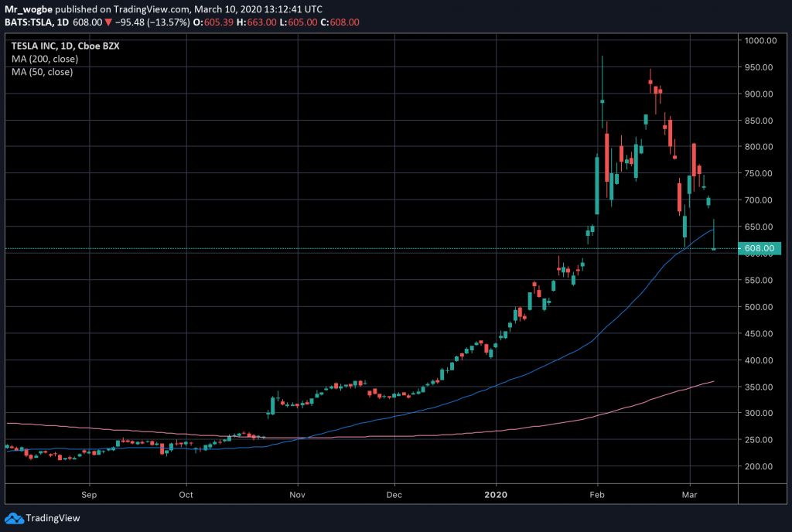The width and height of the screenshot is (792, 532).
Task: Click the TradingView cloud logo icon
Action: (x=14, y=517)
